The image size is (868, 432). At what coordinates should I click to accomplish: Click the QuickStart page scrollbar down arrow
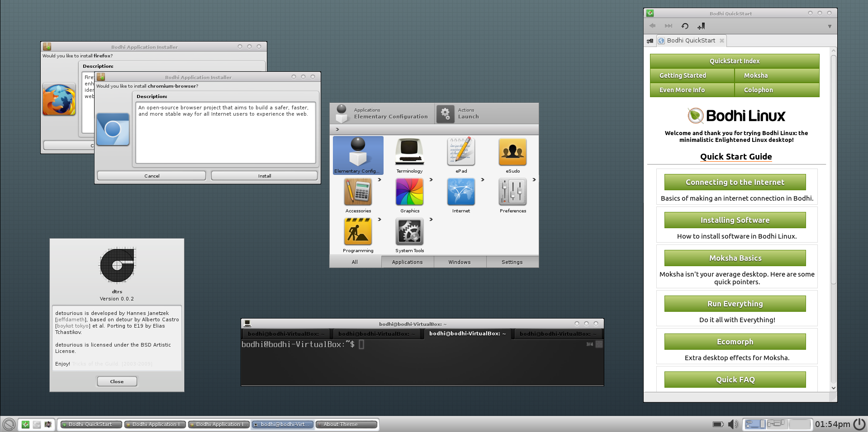[x=833, y=388]
